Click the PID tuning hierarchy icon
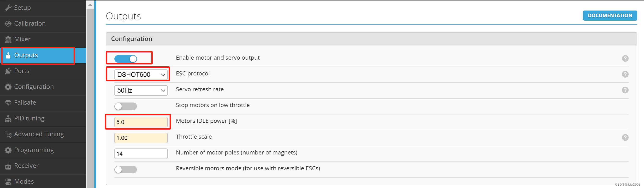This screenshot has width=644, height=188. (8, 119)
